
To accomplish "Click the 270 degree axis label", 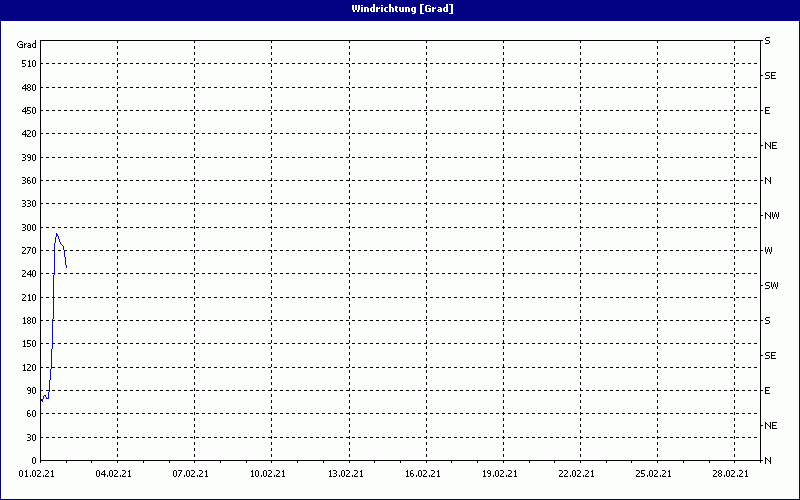I will [x=27, y=251].
